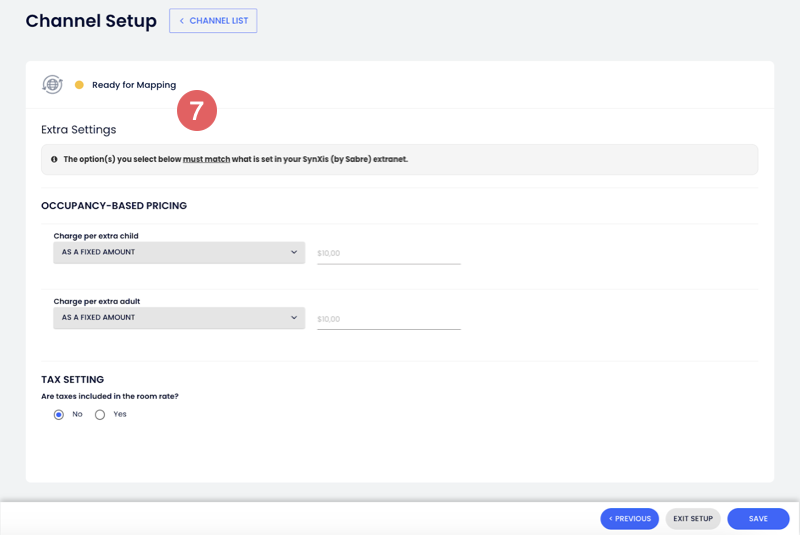Save the channel settings
This screenshot has height=535, width=800.
758,519
